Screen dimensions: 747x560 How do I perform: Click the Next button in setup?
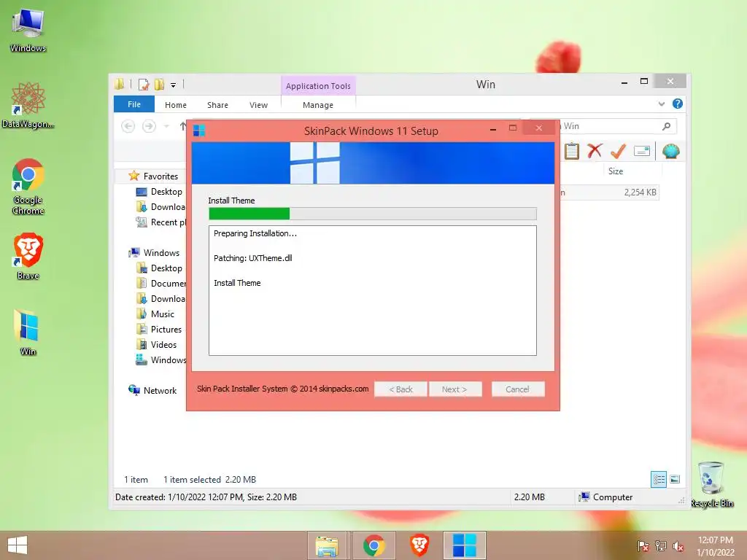(455, 389)
